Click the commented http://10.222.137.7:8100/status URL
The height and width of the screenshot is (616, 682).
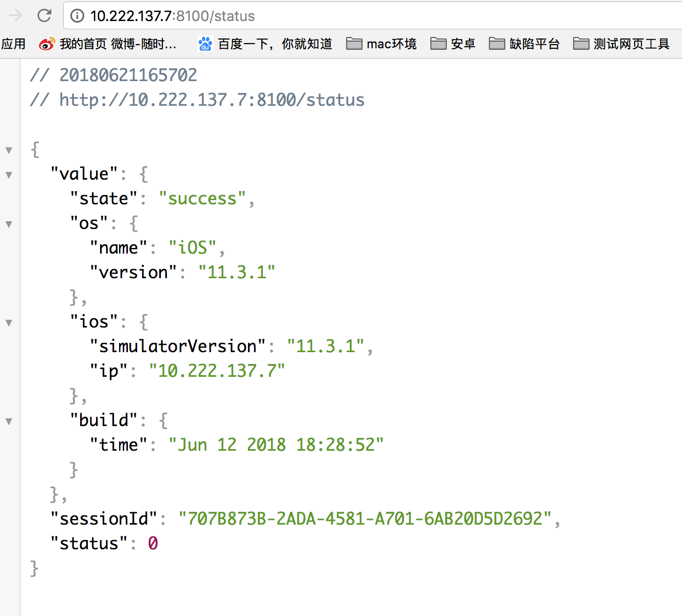coord(212,100)
